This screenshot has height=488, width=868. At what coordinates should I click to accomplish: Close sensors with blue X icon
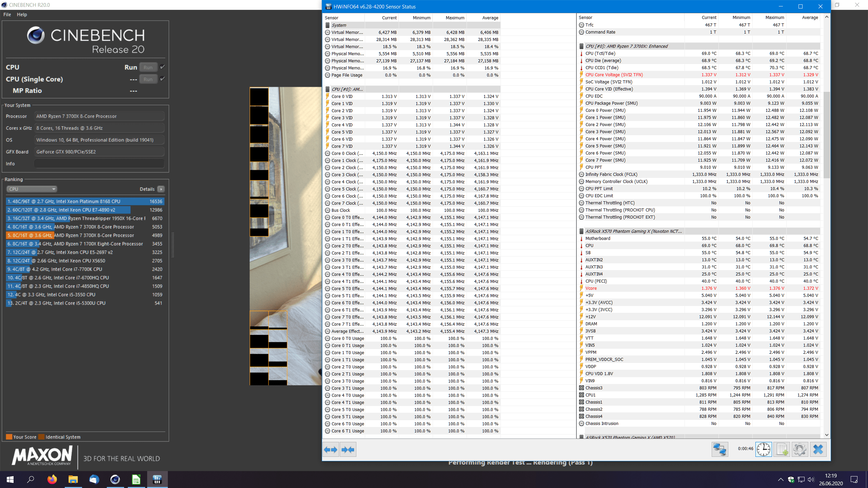[818, 449]
